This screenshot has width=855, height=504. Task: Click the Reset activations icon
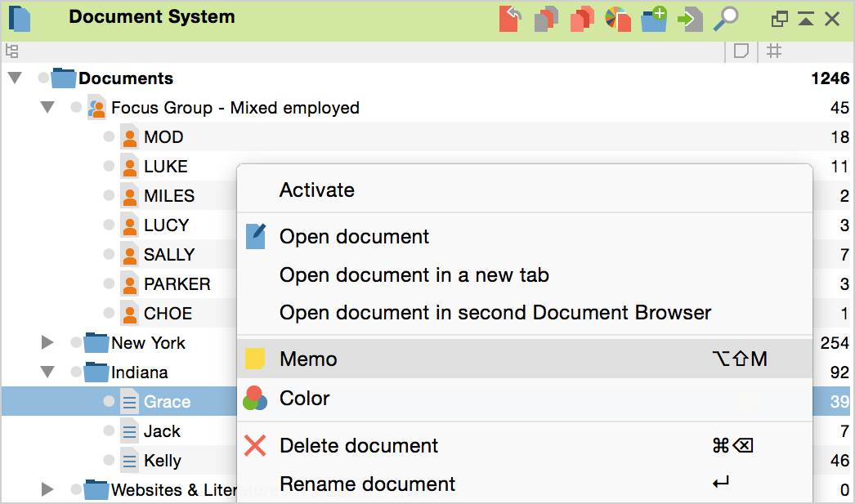[510, 18]
